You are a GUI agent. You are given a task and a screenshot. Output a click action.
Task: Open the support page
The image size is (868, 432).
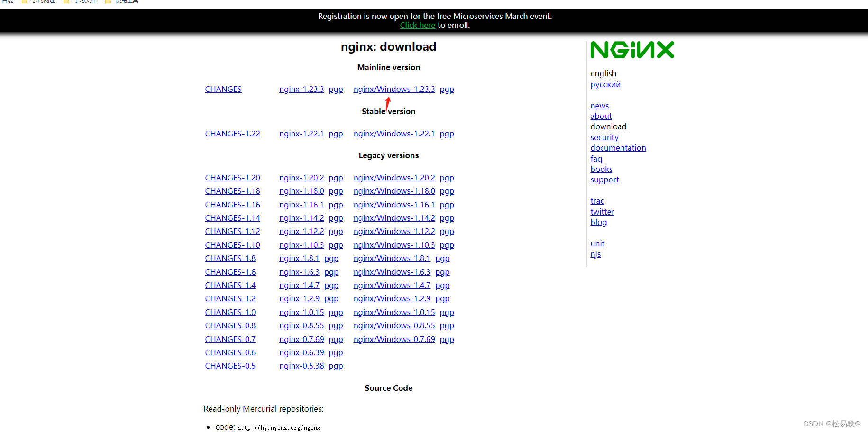click(604, 180)
